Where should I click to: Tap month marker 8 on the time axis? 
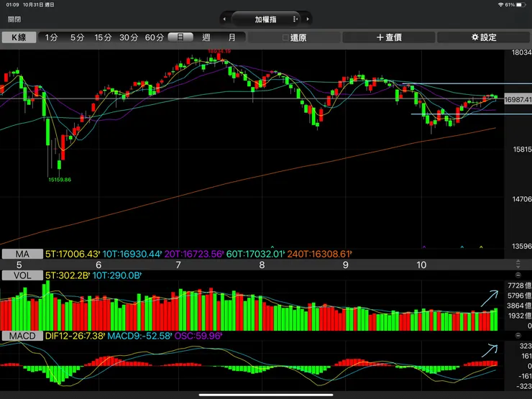[x=262, y=265]
